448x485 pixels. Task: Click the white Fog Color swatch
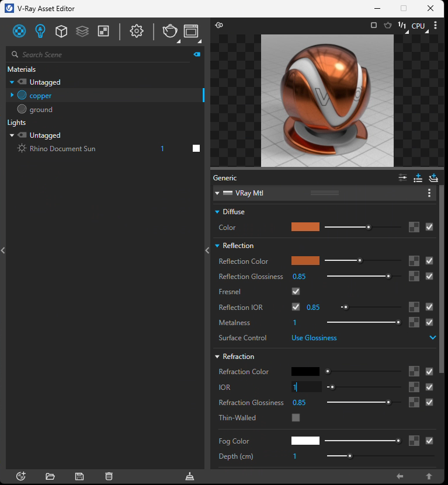click(x=305, y=441)
